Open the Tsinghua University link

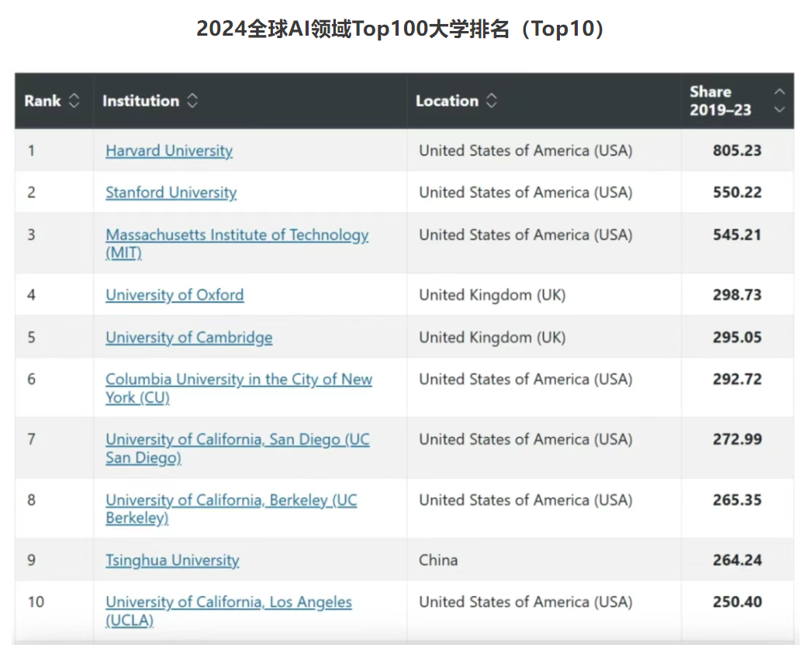[172, 560]
